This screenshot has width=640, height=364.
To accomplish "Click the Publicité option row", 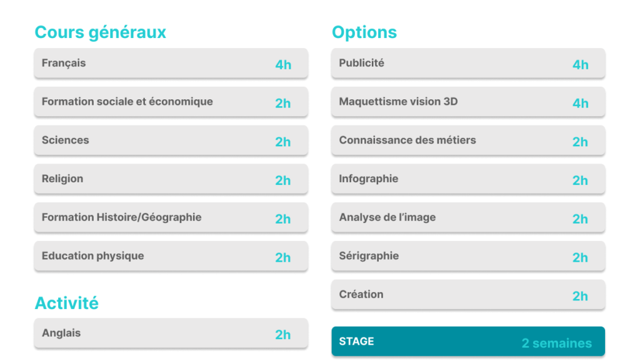I will coord(468,63).
